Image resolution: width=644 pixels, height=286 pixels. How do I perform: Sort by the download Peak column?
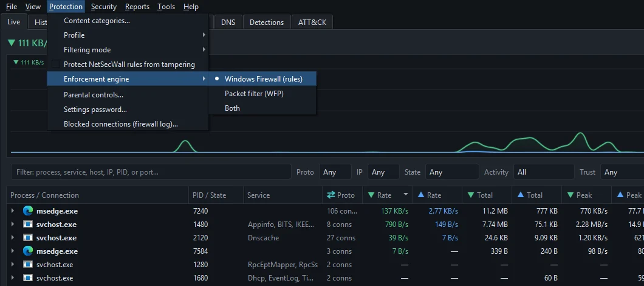[586, 195]
